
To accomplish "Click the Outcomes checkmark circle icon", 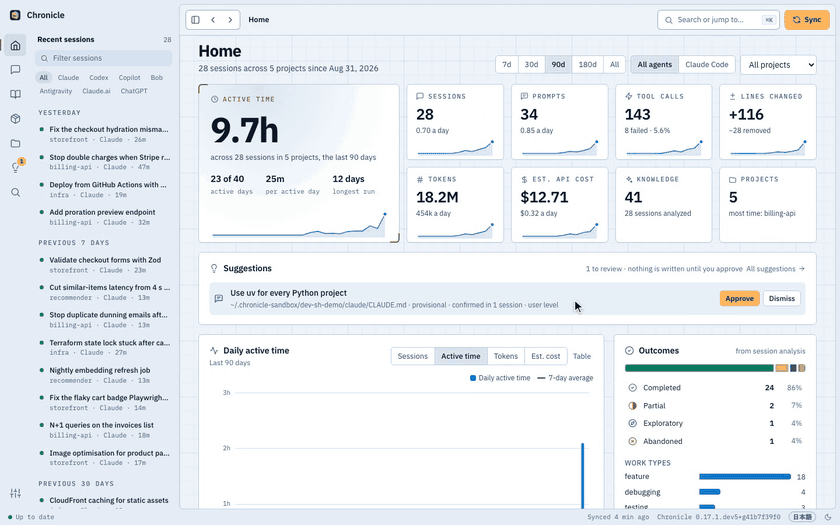I will (x=629, y=350).
